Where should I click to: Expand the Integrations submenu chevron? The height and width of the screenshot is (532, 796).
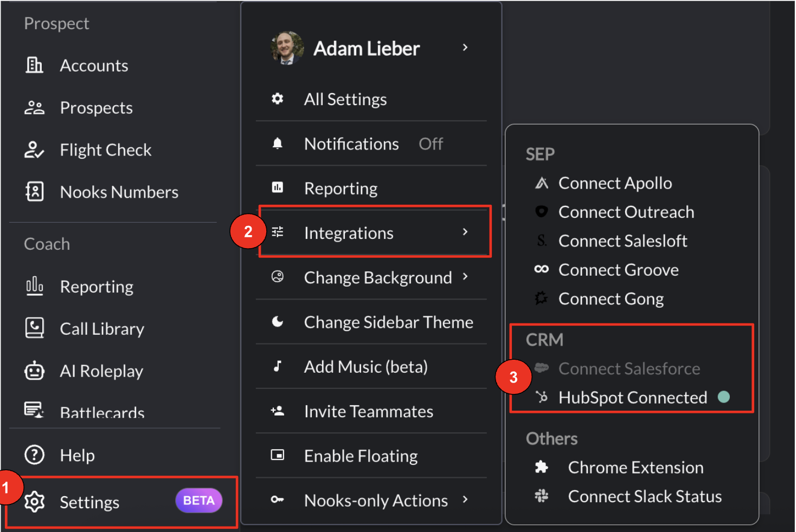tap(465, 232)
